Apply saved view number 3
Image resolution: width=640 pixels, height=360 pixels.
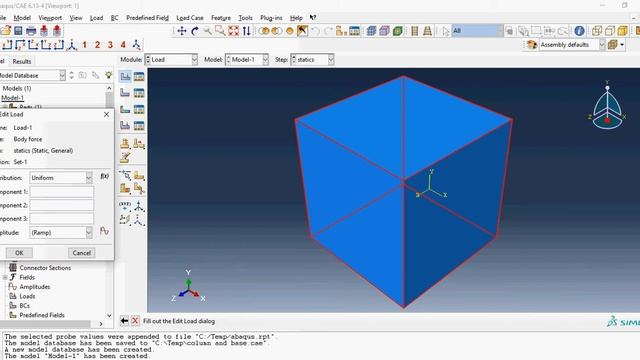110,45
